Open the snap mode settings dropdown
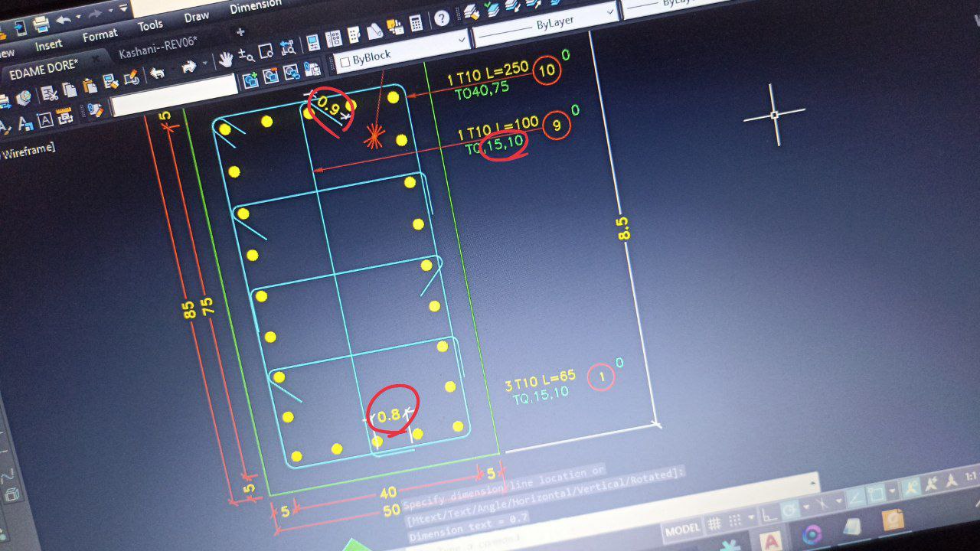The image size is (980, 551). point(750,518)
